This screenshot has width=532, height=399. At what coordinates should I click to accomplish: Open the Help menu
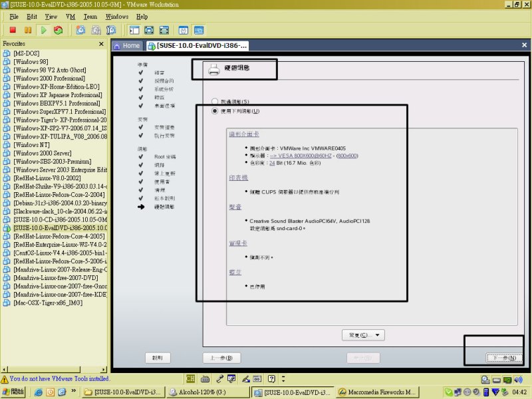pos(142,17)
